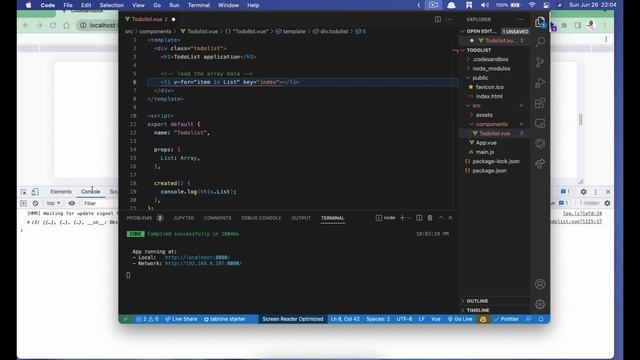640x360 pixels.
Task: Open the DevTools settings gear
Action: click(584, 192)
